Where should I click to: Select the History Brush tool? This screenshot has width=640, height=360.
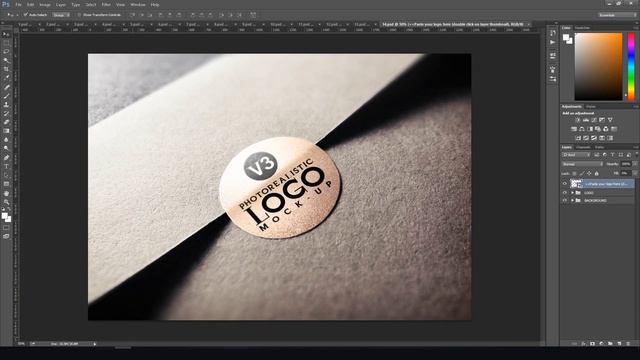click(6, 113)
